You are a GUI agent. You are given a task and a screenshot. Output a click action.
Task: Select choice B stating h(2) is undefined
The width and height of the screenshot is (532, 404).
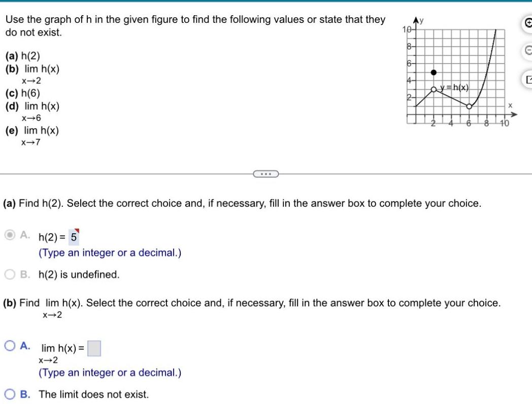pos(9,274)
